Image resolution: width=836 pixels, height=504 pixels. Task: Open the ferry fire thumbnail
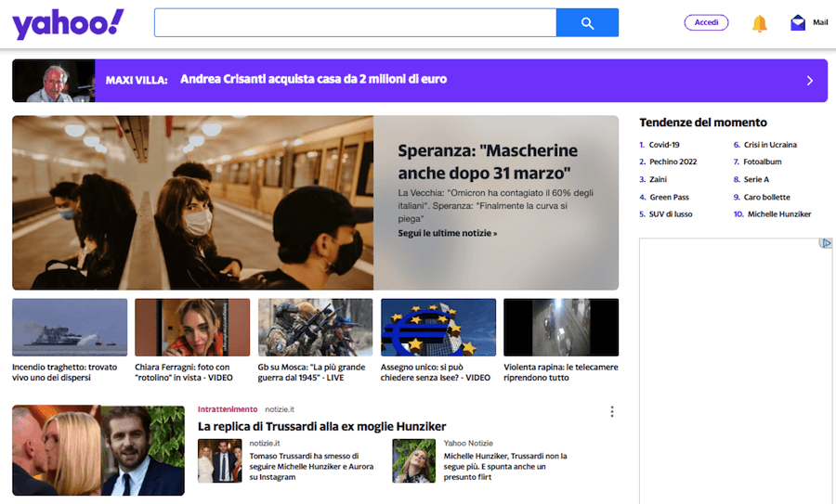pos(70,327)
